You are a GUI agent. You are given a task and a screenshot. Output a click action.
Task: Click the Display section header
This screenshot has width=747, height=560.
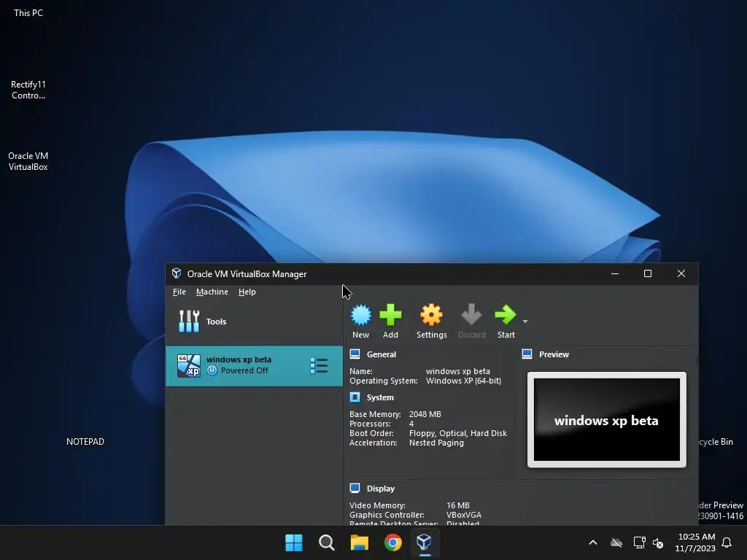[x=381, y=489]
